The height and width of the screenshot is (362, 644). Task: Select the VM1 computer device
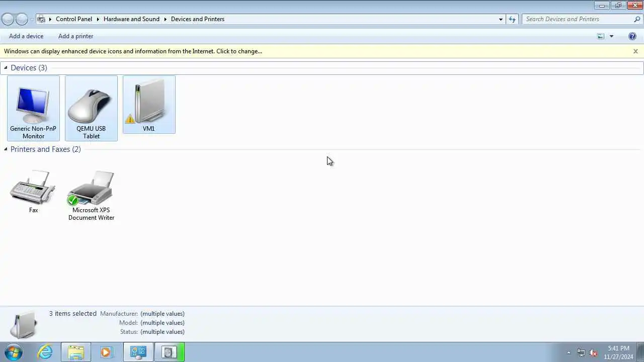(149, 105)
